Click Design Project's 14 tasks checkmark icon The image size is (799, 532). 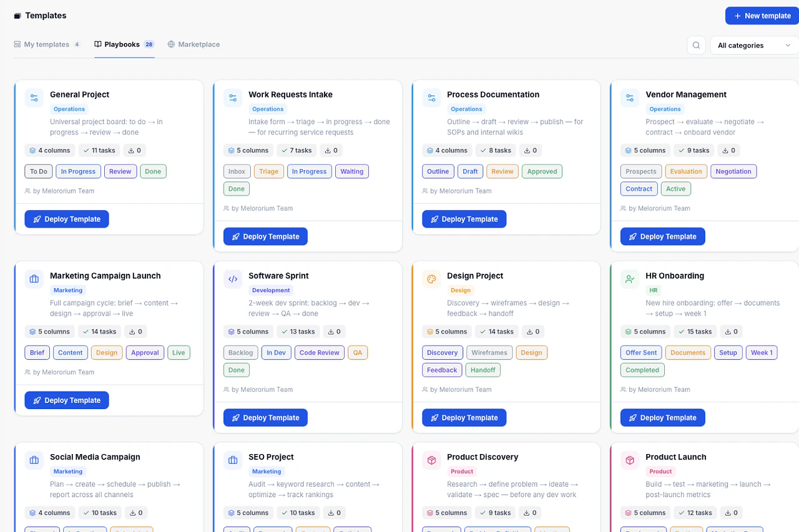coord(483,332)
